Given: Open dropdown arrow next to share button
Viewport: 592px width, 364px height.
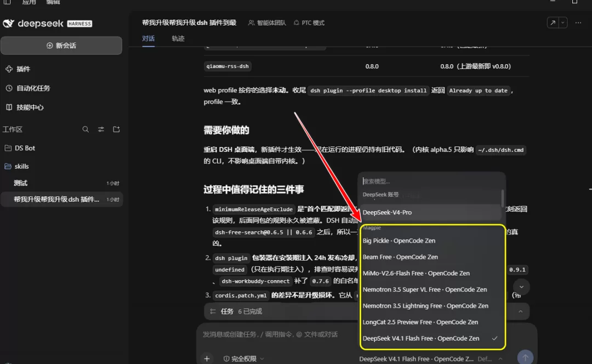Looking at the screenshot, I should pos(562,22).
